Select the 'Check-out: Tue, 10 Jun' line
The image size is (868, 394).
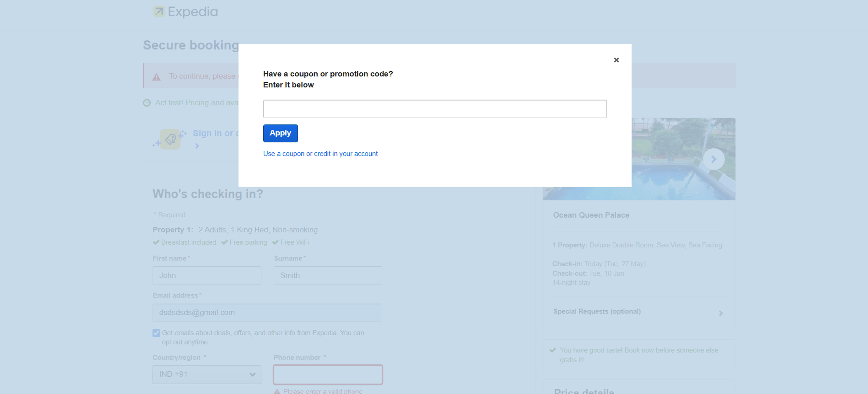click(x=588, y=274)
